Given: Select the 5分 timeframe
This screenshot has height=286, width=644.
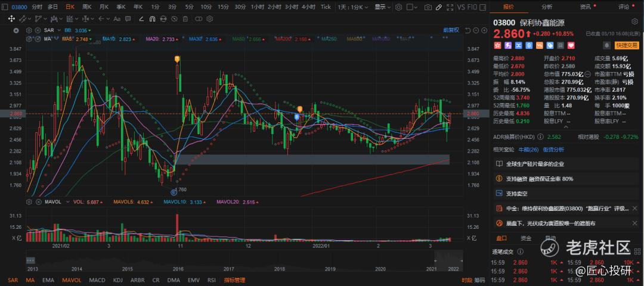Looking at the screenshot, I should pyautogui.click(x=189, y=7).
